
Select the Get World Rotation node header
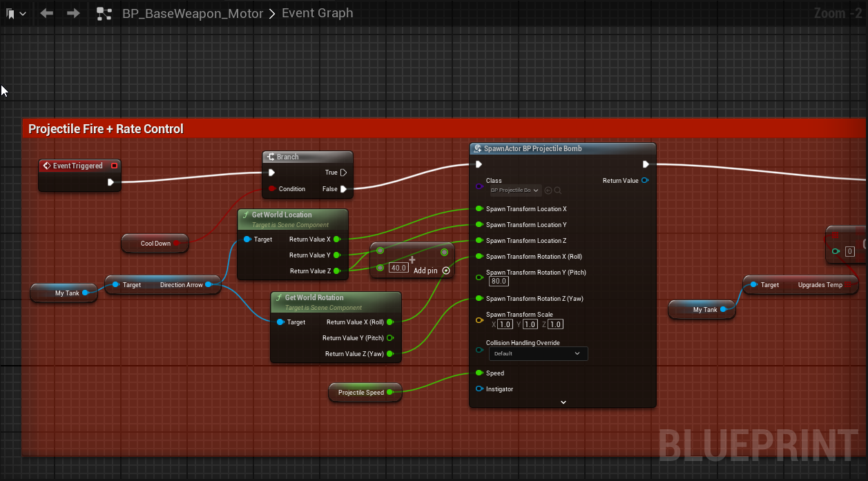[336, 302]
